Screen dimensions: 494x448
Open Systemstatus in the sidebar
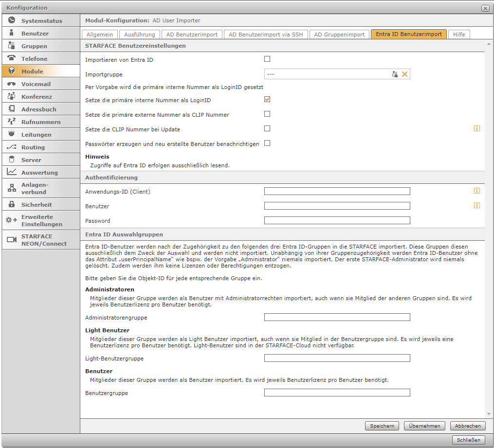(x=41, y=20)
